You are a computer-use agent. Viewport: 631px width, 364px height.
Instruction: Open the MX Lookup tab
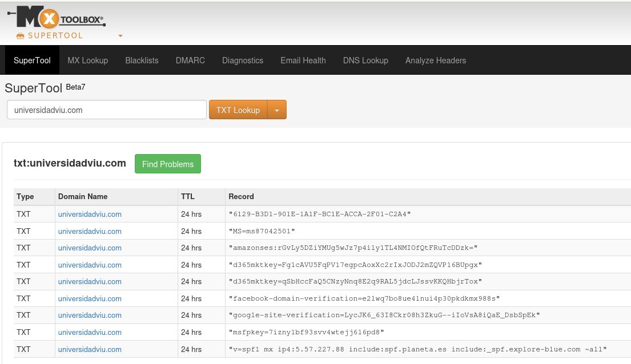pyautogui.click(x=88, y=60)
